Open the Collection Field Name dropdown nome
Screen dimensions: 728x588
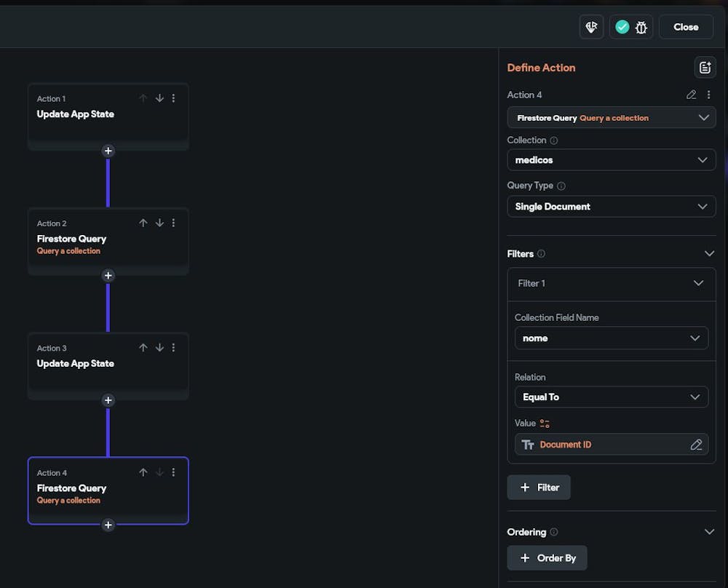[611, 338]
